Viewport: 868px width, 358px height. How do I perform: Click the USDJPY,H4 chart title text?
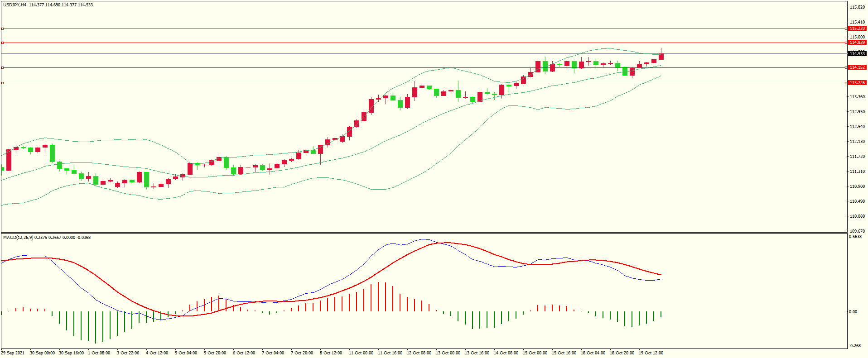[14, 5]
